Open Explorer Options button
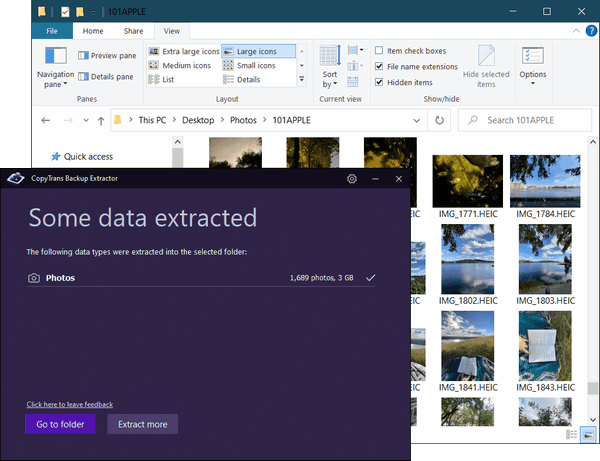Viewport: 600px width, 461px height. 533,66
